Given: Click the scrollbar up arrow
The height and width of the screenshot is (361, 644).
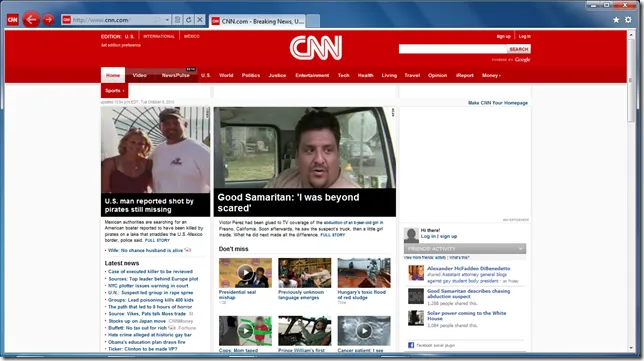Looking at the screenshot, I should tap(631, 35).
